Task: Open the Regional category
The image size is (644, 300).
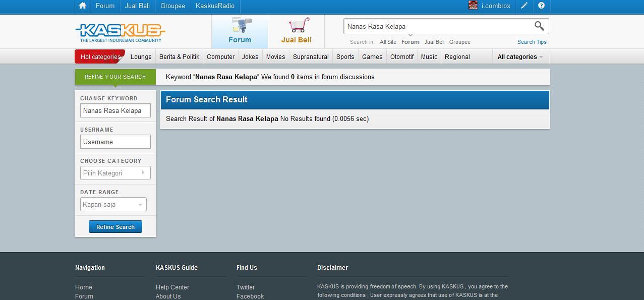Action: click(x=457, y=56)
